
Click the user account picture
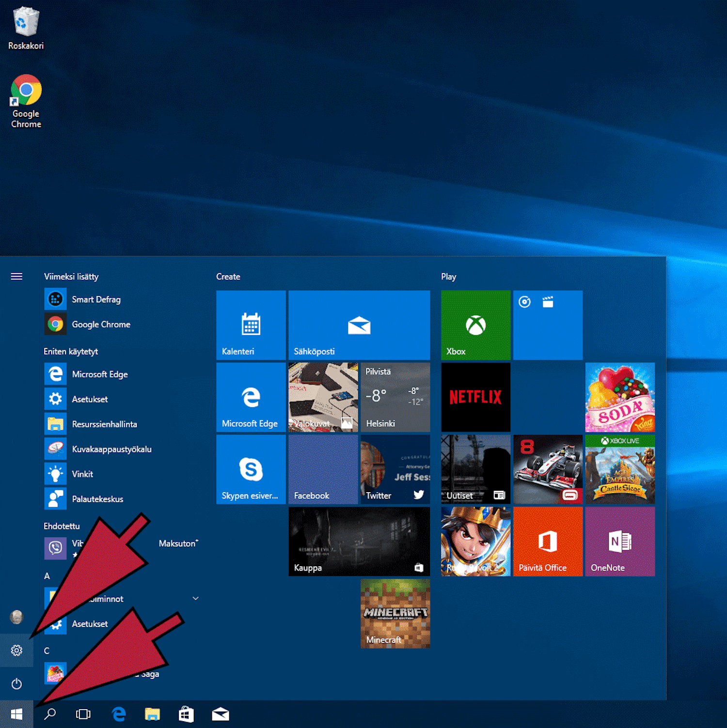[x=16, y=617]
